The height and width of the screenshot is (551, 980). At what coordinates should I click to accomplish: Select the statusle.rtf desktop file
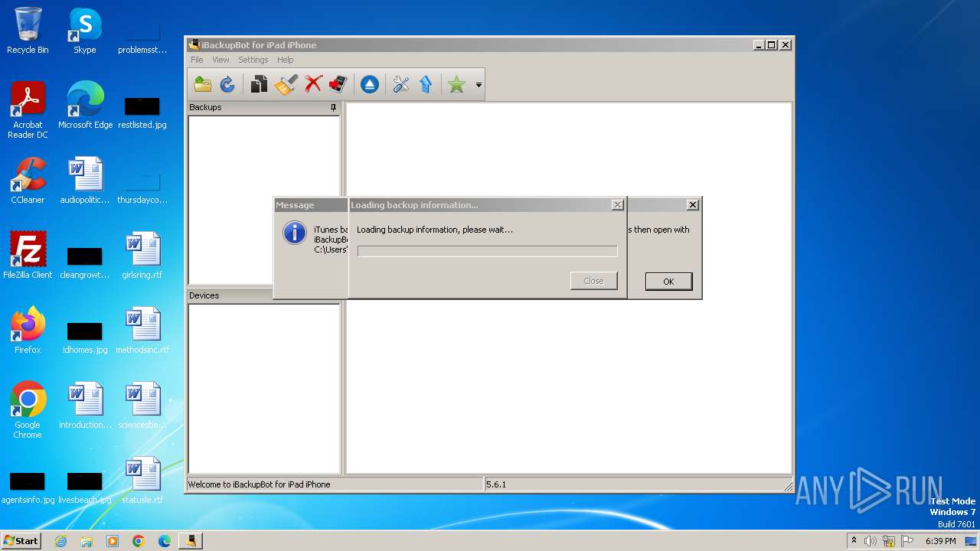click(142, 481)
